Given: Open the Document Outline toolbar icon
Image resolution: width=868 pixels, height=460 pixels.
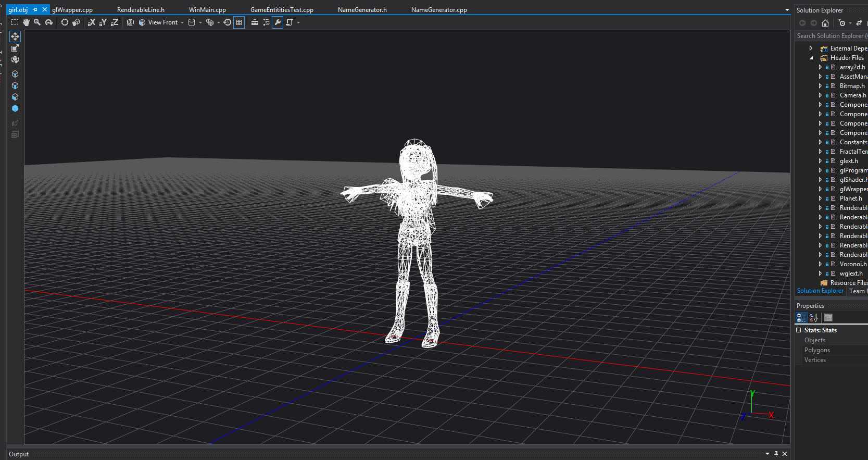Looking at the screenshot, I should (266, 22).
